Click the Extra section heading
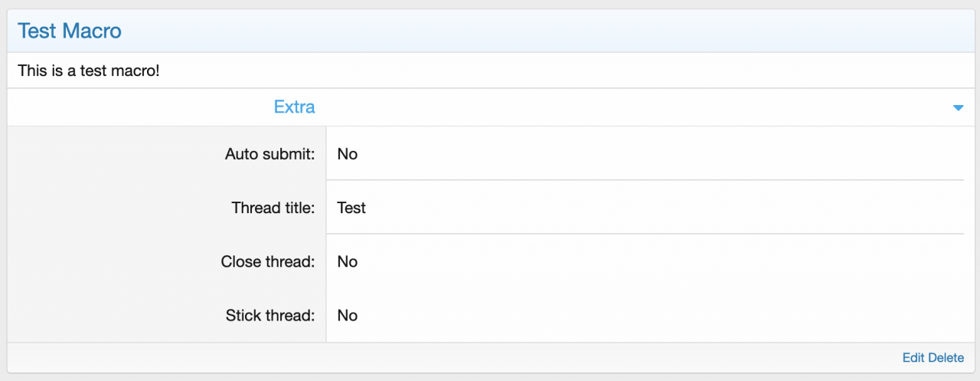Screen dimensions: 980x381 pyautogui.click(x=294, y=107)
